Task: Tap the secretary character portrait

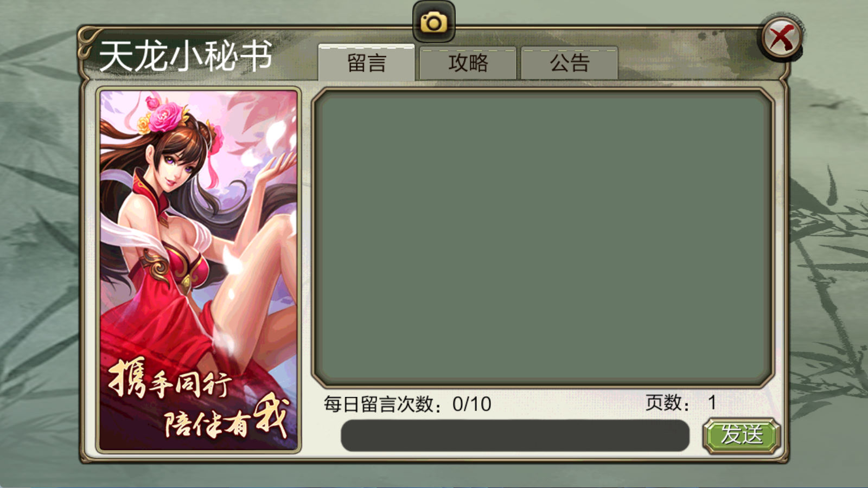Action: pos(199,270)
